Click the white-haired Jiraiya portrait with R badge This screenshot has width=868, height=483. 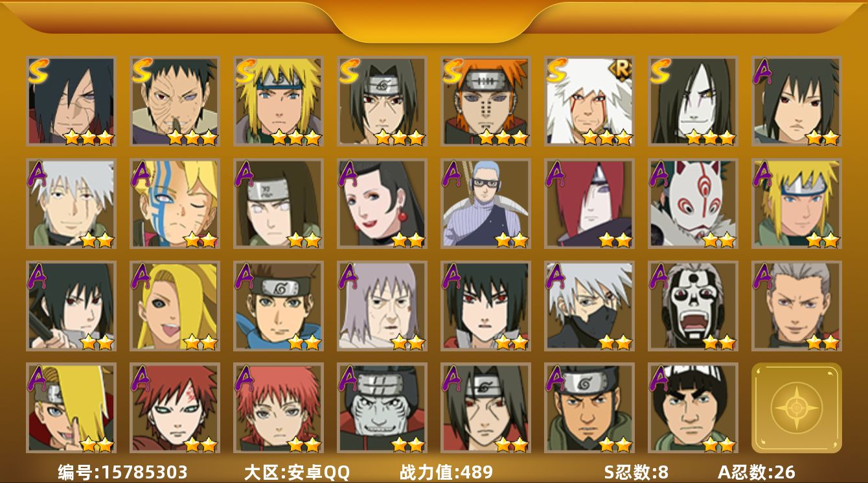click(589, 101)
